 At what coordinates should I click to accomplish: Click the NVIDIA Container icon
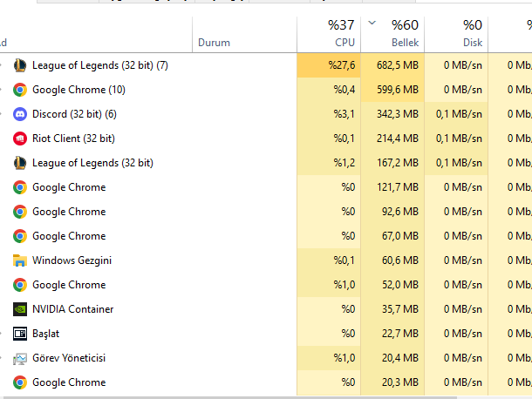coord(20,309)
